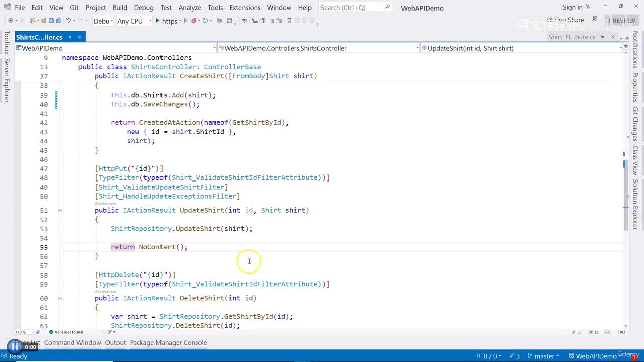Close the Shirt_H...bute.cs preview tab
The width and height of the screenshot is (644, 362).
[x=612, y=37]
